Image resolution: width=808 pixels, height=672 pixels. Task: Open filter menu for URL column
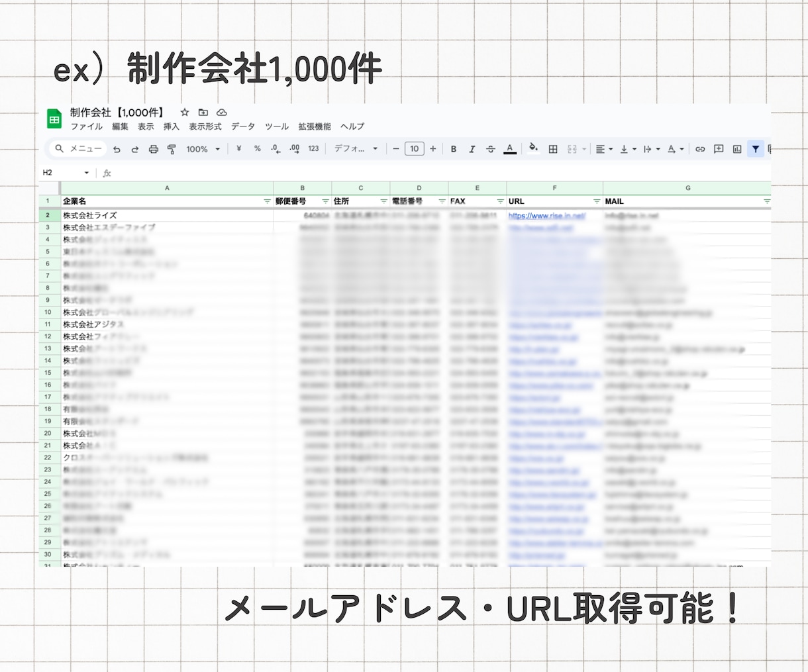(x=597, y=201)
